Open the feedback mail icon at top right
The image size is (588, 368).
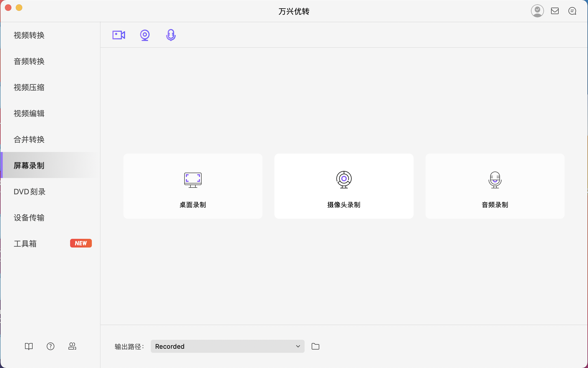pyautogui.click(x=555, y=11)
